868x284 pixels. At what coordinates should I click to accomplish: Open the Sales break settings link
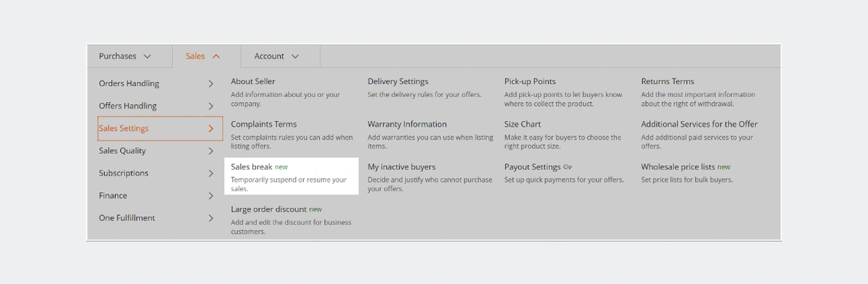pyautogui.click(x=251, y=167)
